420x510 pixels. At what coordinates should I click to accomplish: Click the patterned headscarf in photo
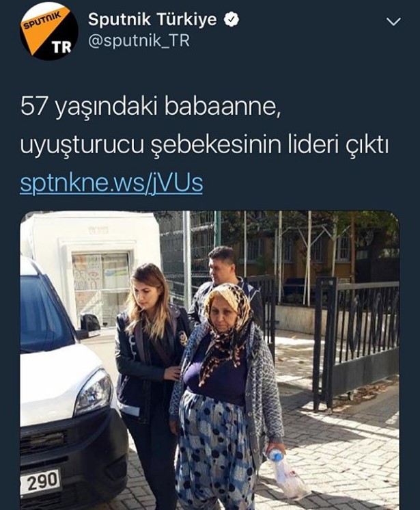coord(229,329)
